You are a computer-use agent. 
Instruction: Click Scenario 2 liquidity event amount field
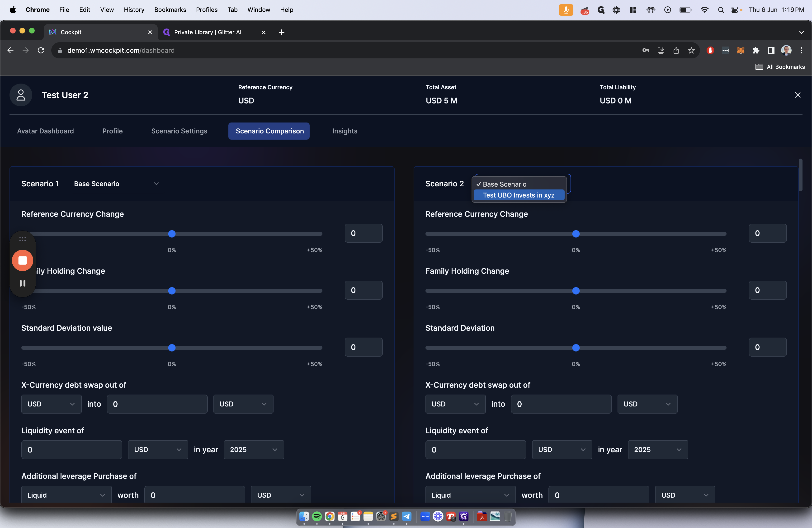(476, 450)
